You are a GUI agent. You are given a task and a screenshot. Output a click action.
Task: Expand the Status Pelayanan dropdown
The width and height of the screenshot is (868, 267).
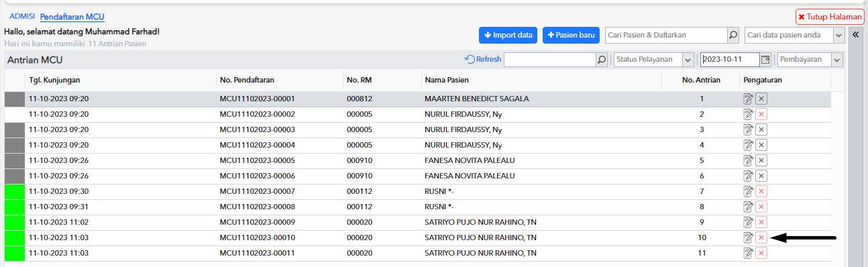point(688,60)
